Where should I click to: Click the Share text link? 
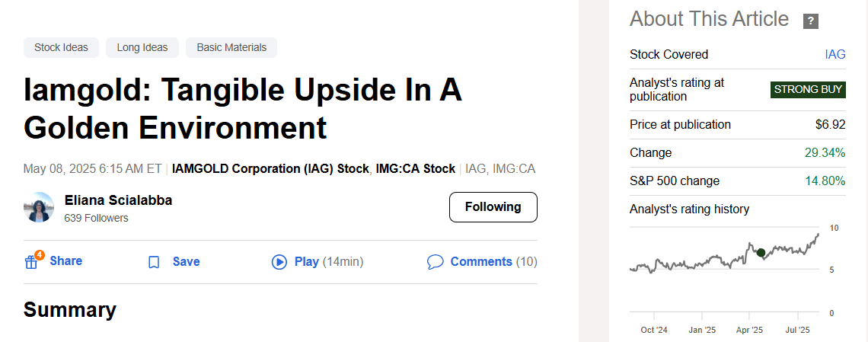[x=65, y=261]
